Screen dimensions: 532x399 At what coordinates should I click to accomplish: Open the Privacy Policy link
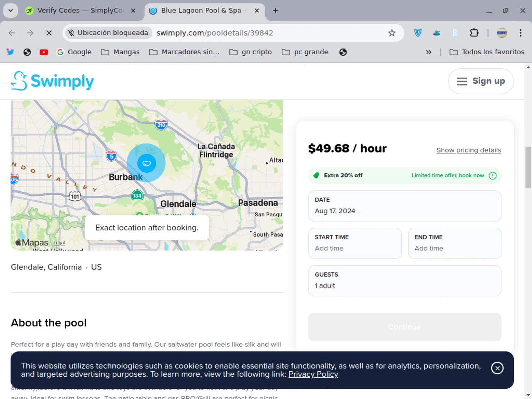pos(313,374)
